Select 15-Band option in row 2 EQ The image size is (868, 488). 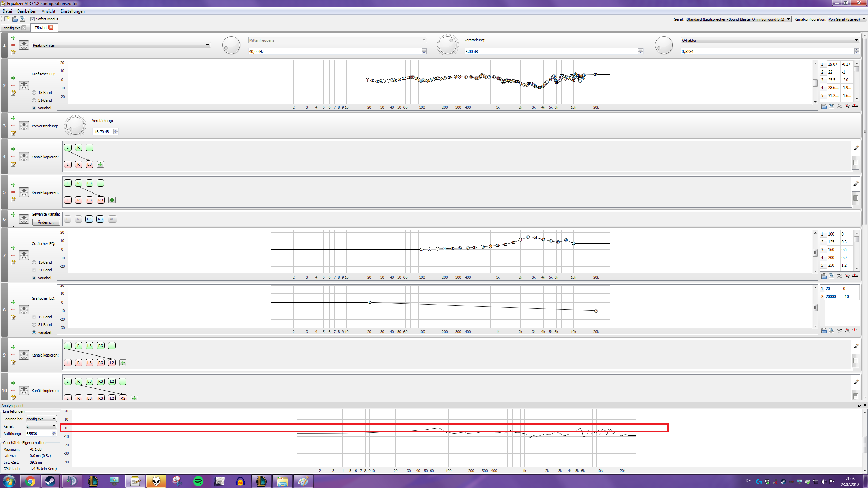34,93
